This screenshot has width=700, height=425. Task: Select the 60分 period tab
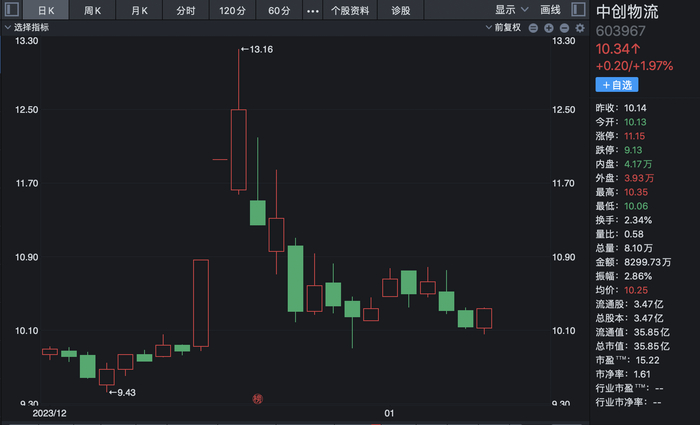coord(279,10)
